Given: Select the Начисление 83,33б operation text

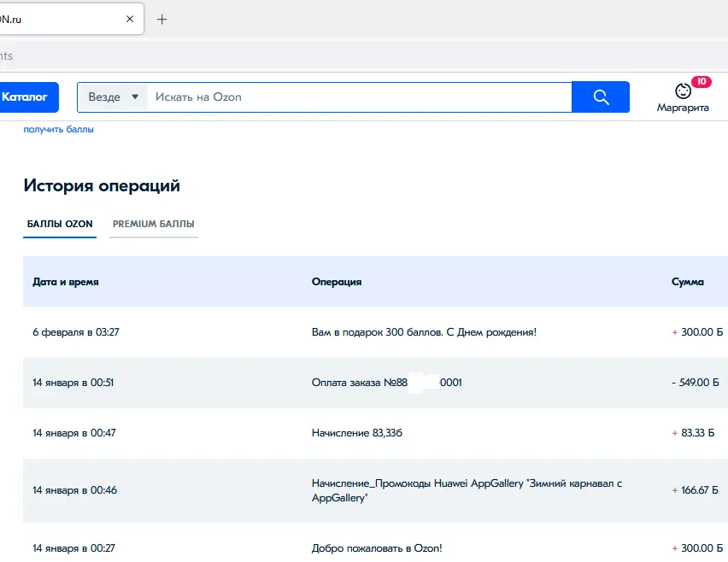Looking at the screenshot, I should click(x=357, y=433).
